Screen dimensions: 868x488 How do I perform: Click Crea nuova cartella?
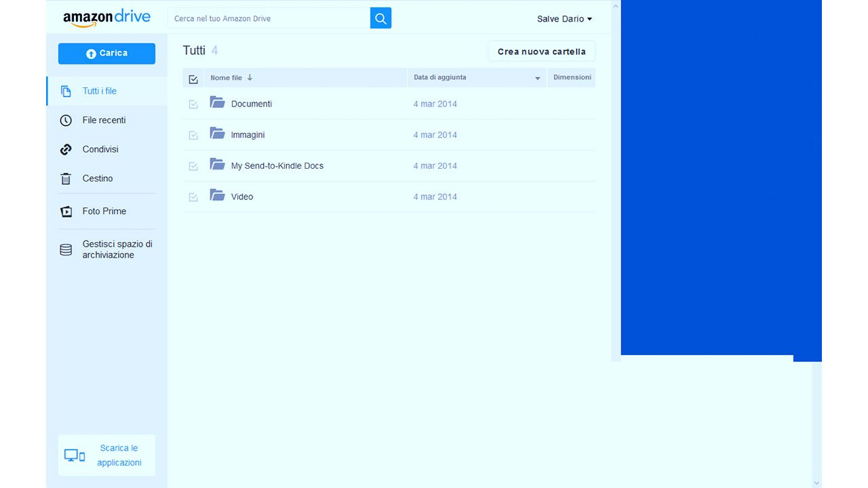point(541,51)
